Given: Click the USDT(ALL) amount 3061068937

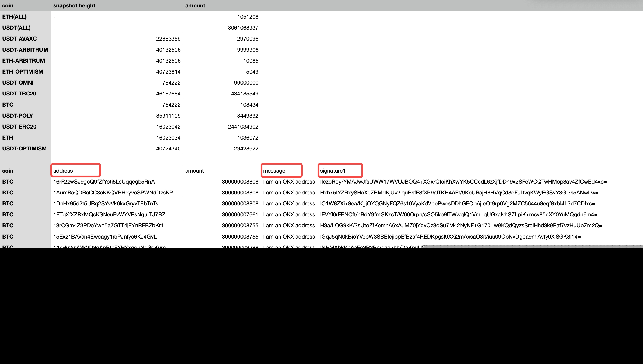Looking at the screenshot, I should point(243,28).
